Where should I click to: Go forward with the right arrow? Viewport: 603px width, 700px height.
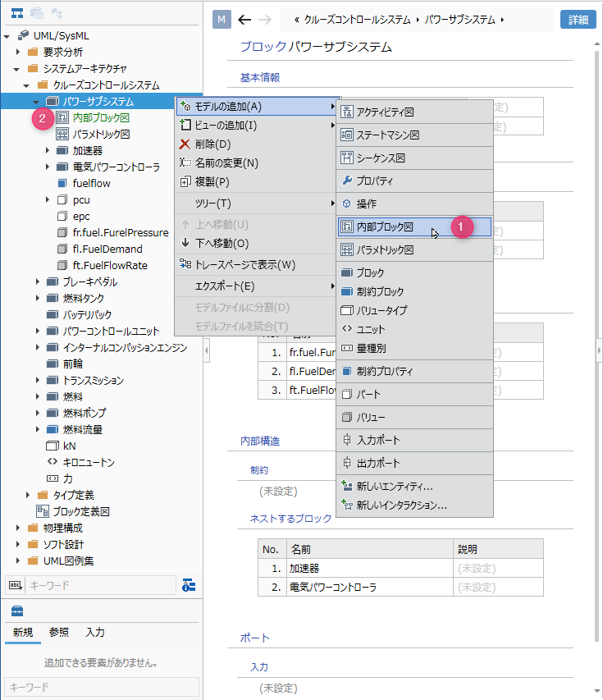click(265, 20)
